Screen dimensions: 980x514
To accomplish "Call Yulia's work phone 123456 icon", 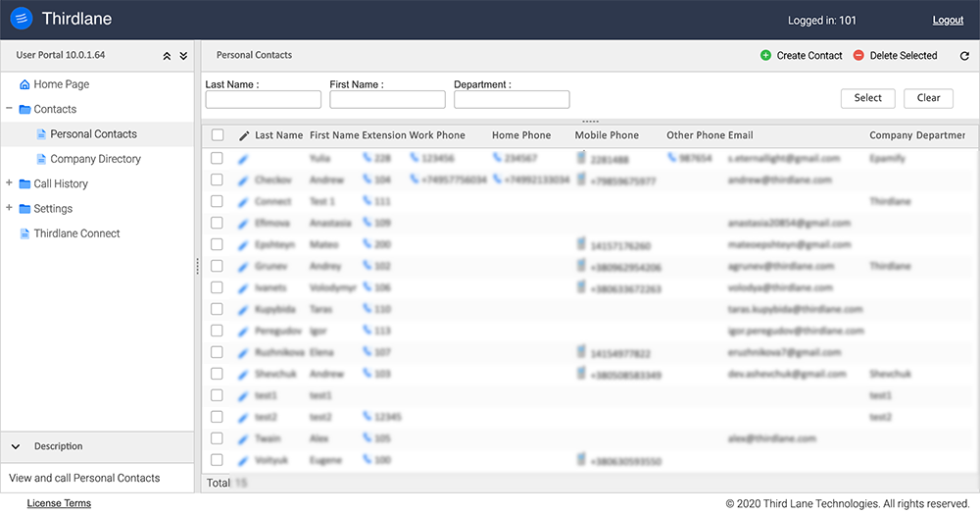I will coord(414,158).
